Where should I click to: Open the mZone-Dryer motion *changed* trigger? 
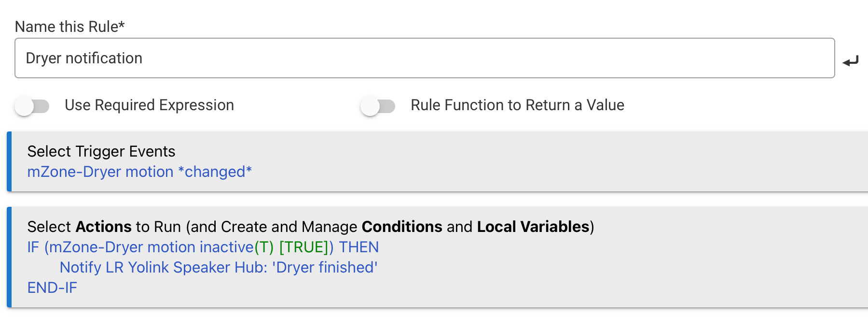(139, 172)
